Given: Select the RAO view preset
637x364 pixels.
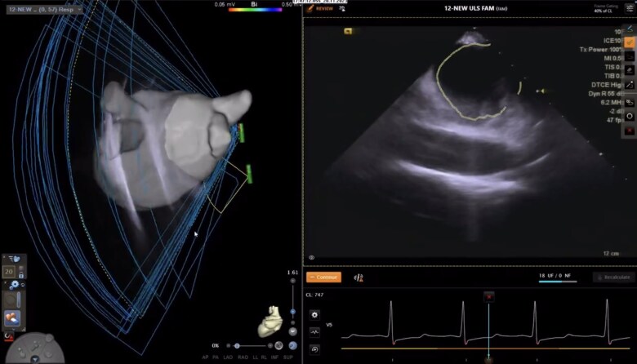Looking at the screenshot, I should click(x=243, y=357).
